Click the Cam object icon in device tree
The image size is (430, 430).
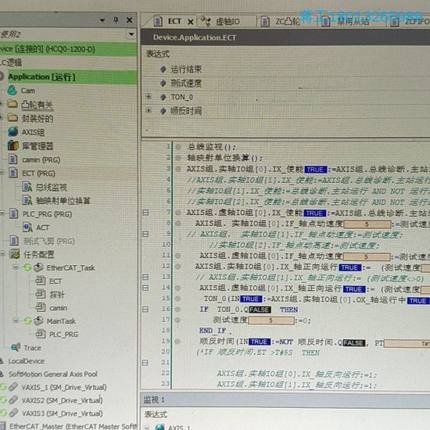point(12,90)
